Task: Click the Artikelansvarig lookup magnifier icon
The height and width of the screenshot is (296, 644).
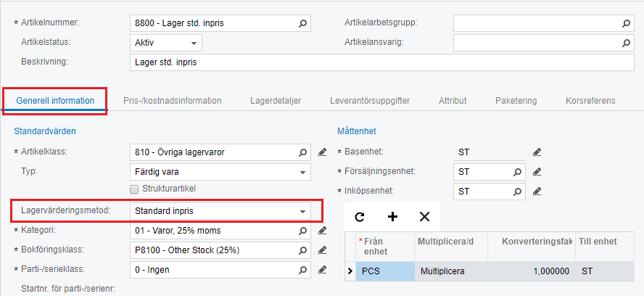Action: click(x=627, y=43)
